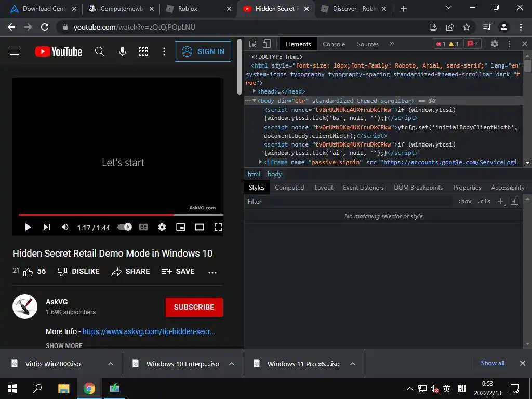The width and height of the screenshot is (532, 399).
Task: Enter full screen video mode
Action: click(x=218, y=227)
